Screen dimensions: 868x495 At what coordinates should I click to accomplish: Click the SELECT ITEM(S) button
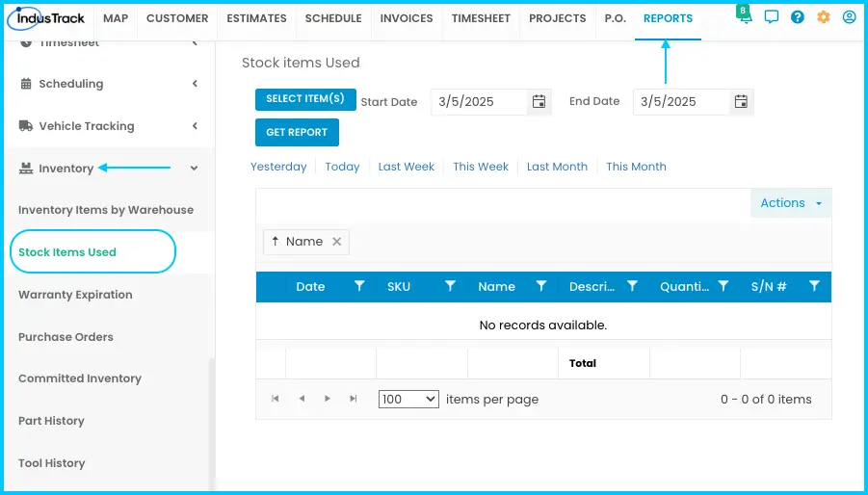point(305,99)
